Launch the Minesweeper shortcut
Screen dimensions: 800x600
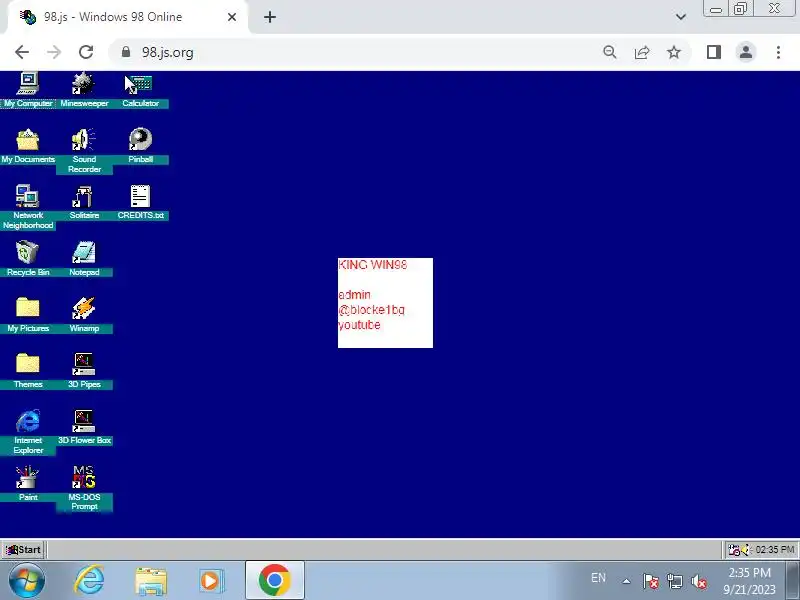(84, 90)
